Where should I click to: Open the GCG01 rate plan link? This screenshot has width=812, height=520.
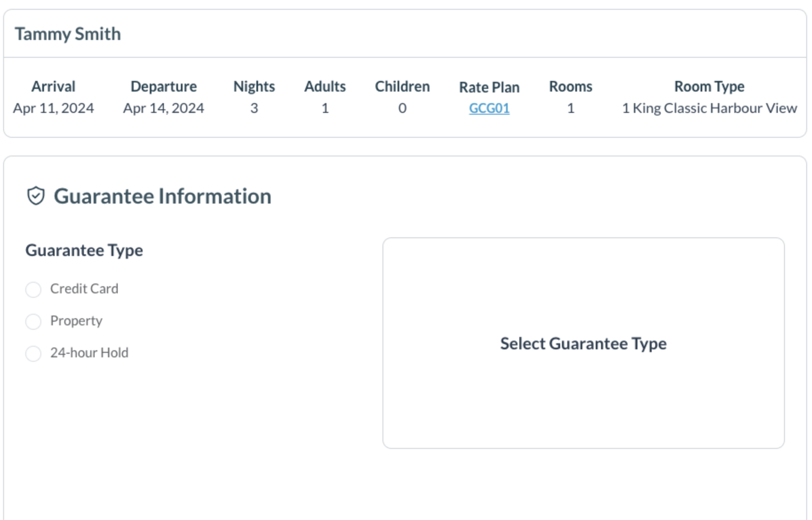click(489, 108)
